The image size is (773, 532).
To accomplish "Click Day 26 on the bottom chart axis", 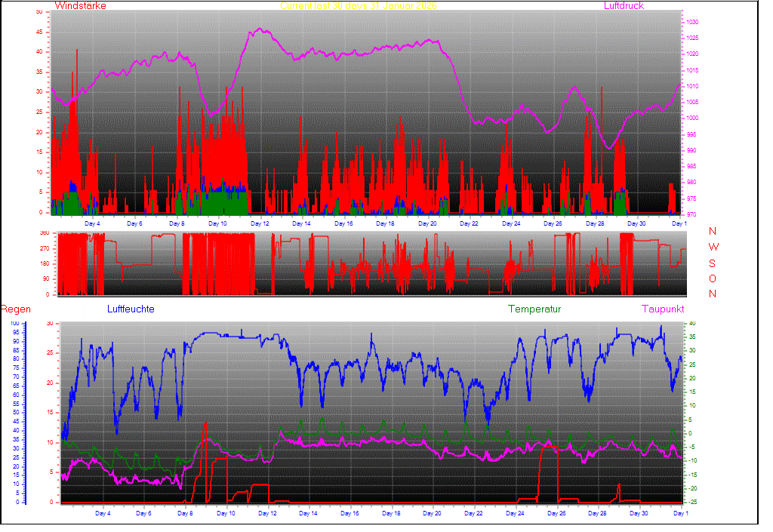I will click(x=556, y=513).
